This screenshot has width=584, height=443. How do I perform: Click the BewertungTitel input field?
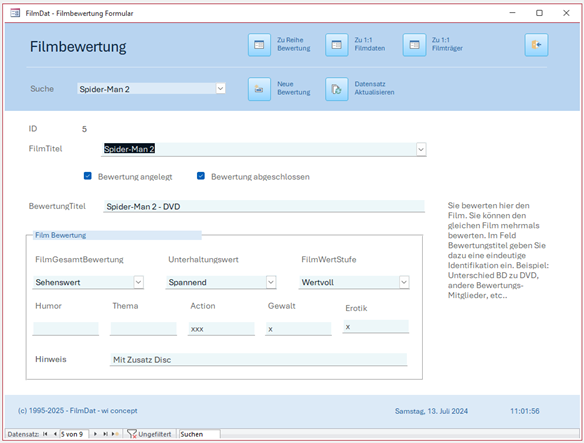tap(264, 206)
